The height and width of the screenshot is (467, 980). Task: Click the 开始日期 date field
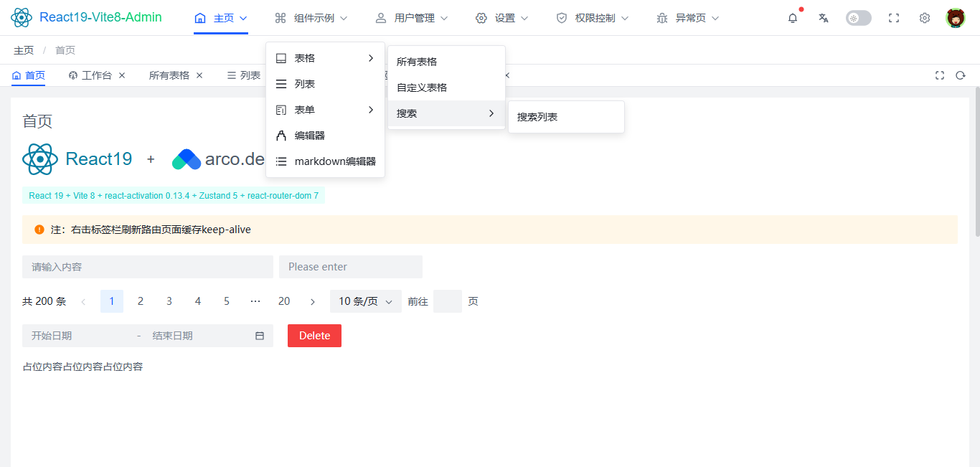point(79,336)
